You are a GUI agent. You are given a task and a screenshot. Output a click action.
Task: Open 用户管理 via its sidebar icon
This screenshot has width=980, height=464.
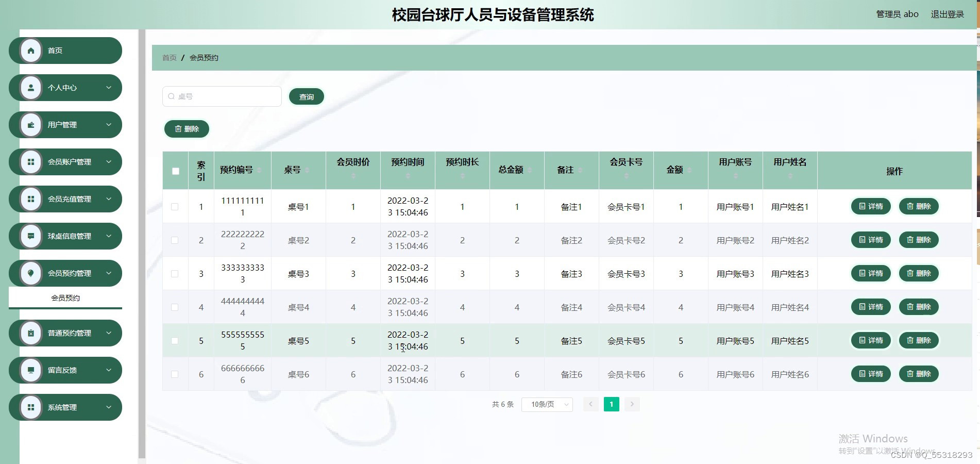coord(30,125)
